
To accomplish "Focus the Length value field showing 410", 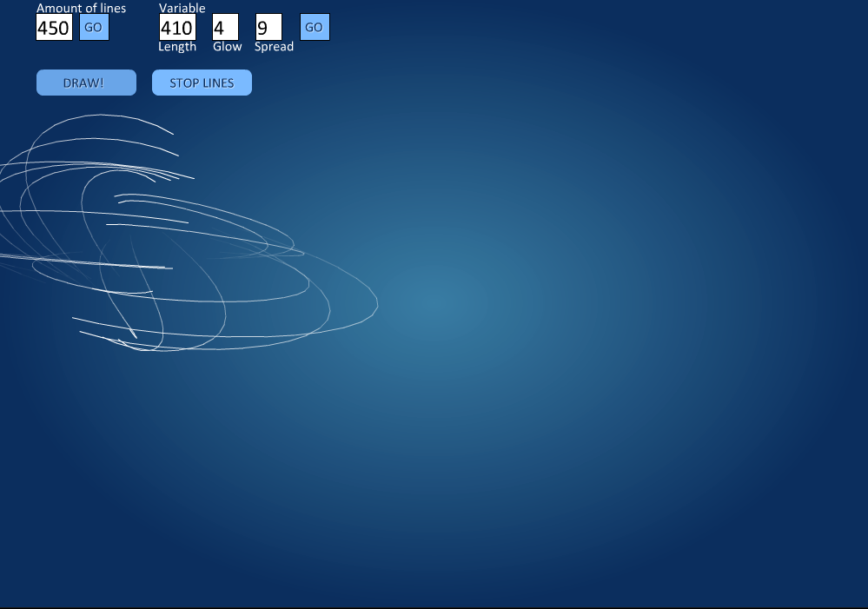I will (x=177, y=28).
